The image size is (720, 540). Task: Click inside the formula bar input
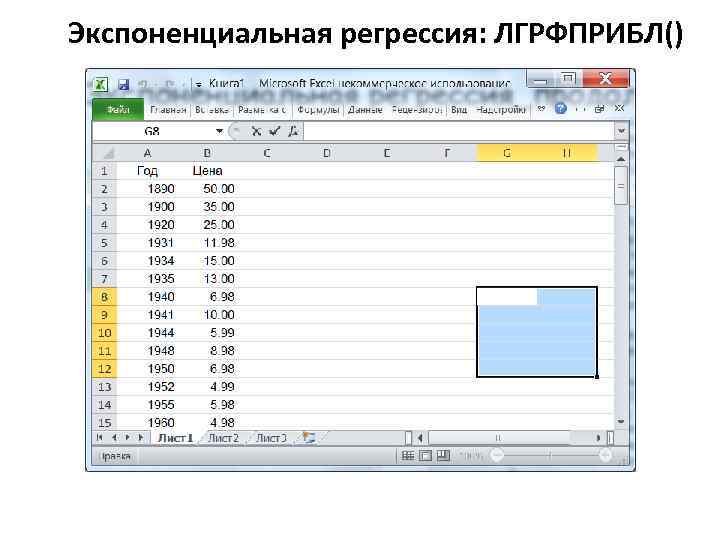click(459, 131)
